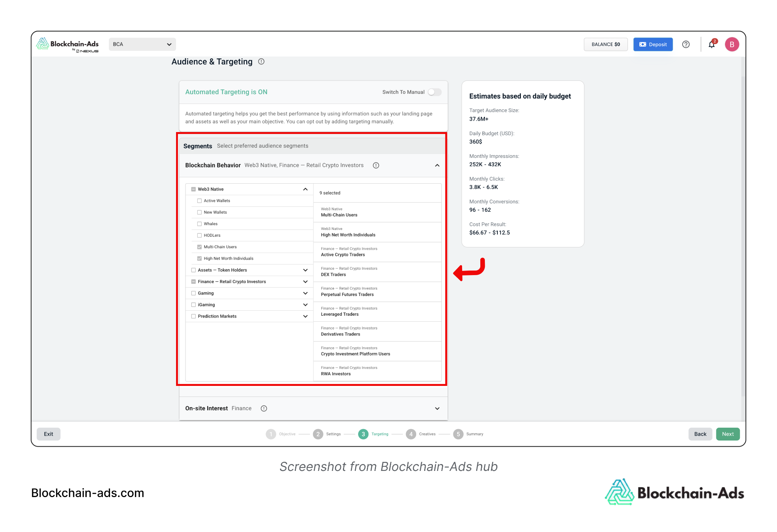Expand Assets — Token Holders group
The image size is (777, 532).
click(x=305, y=270)
